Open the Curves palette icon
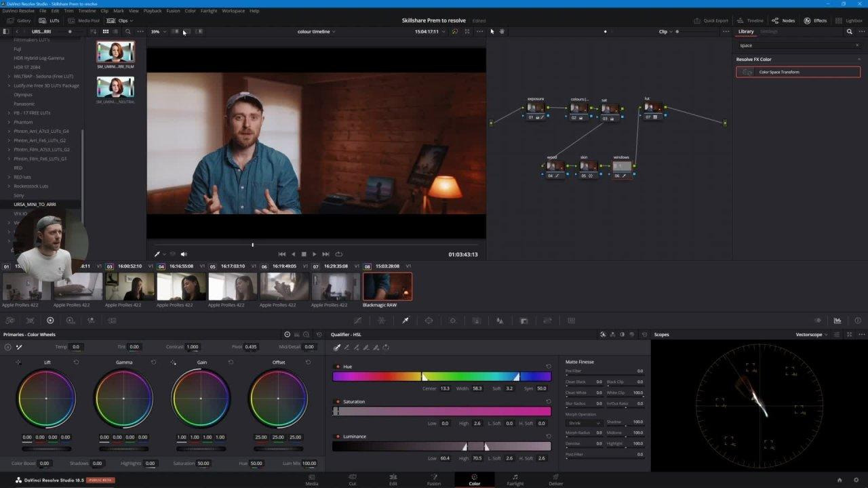Viewport: 868px width, 488px height. (x=358, y=321)
